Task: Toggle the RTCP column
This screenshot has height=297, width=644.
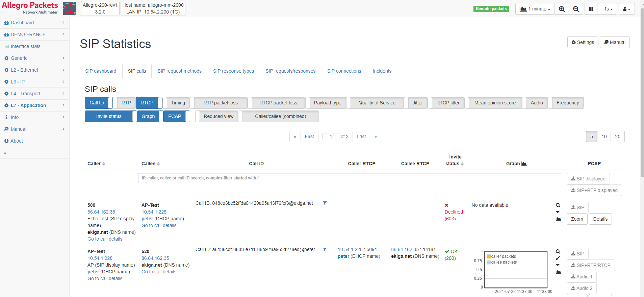Action: (x=149, y=103)
